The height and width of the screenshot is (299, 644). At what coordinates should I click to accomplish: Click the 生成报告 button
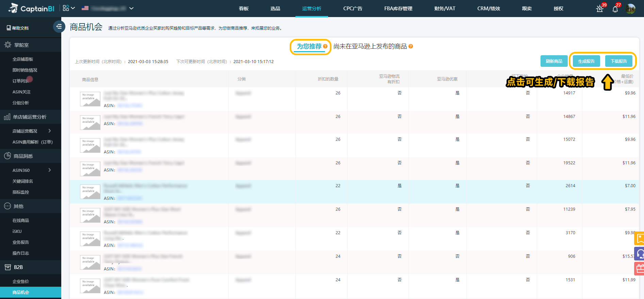[586, 61]
